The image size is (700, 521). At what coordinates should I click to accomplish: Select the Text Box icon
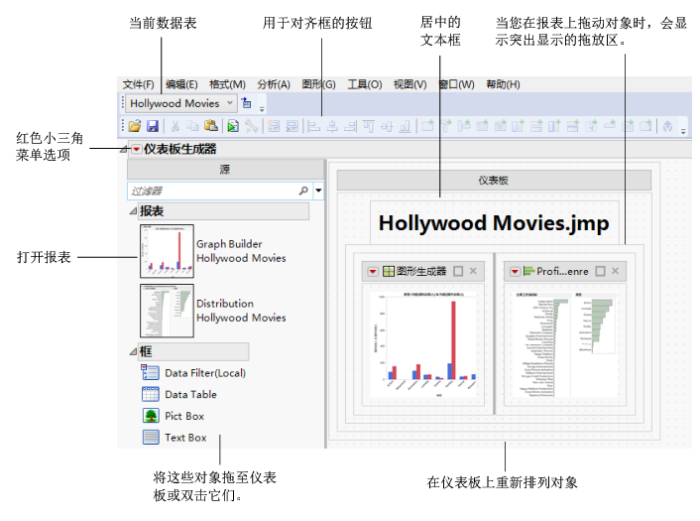150,437
